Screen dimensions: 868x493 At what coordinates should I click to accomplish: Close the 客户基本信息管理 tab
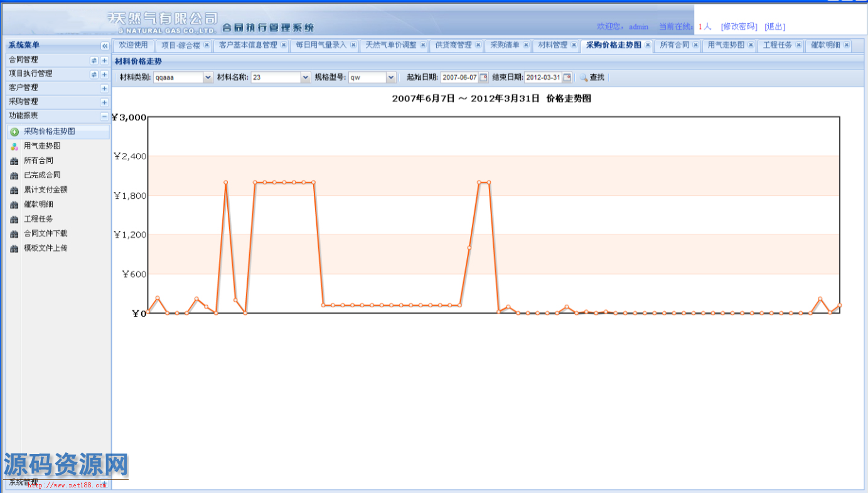(284, 45)
